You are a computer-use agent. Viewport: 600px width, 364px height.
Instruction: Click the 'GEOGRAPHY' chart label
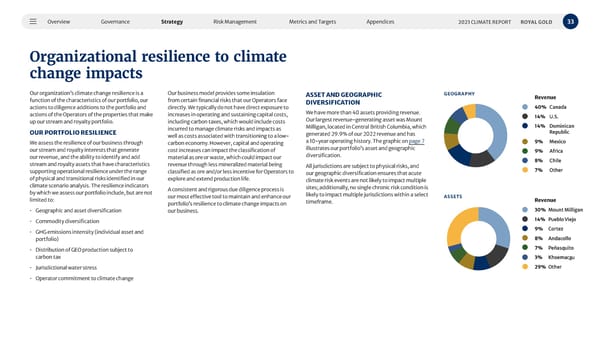pyautogui.click(x=459, y=94)
